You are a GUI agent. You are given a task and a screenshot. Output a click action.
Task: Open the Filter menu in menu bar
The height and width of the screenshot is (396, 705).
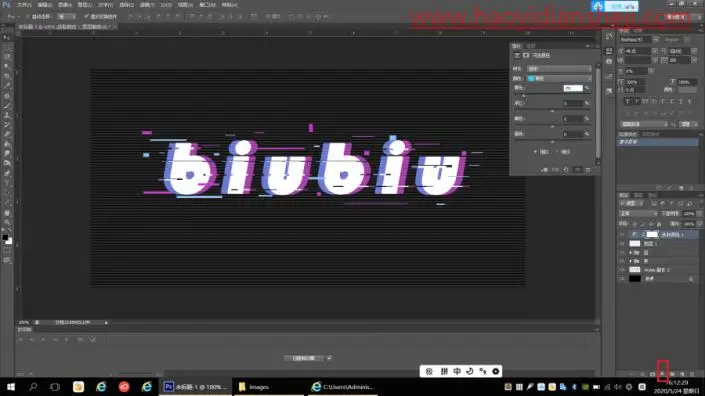coord(147,5)
